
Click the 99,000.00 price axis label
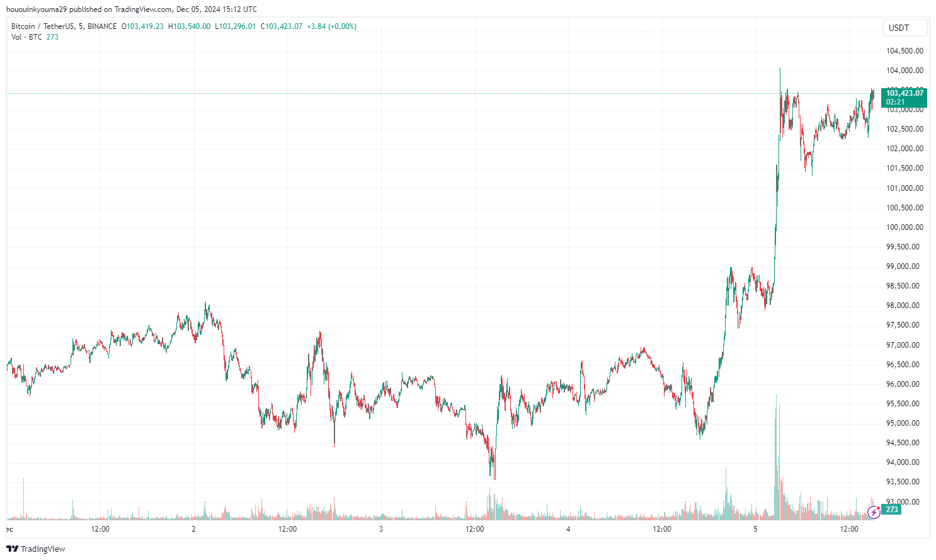(x=903, y=266)
